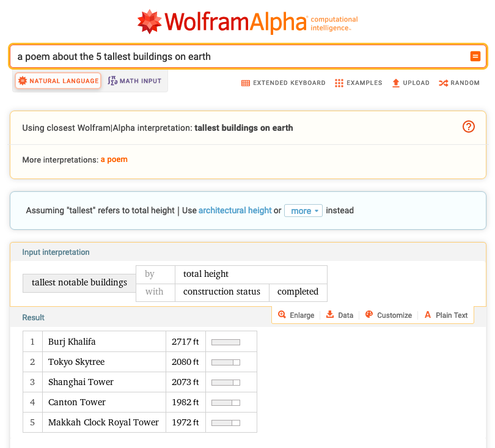Viewport: 495px width, 448px height.
Task: Click the Shanghai Tower table cell
Action: pyautogui.click(x=104, y=382)
